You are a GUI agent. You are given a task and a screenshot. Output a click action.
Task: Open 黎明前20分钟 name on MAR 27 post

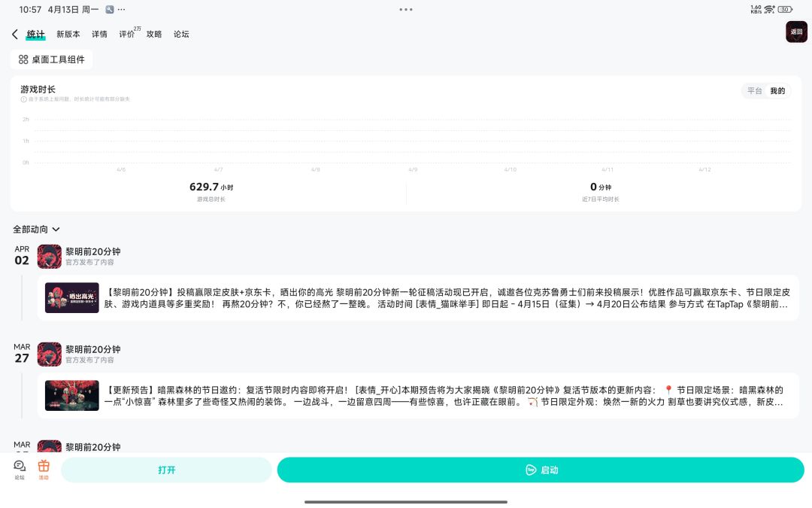point(92,349)
